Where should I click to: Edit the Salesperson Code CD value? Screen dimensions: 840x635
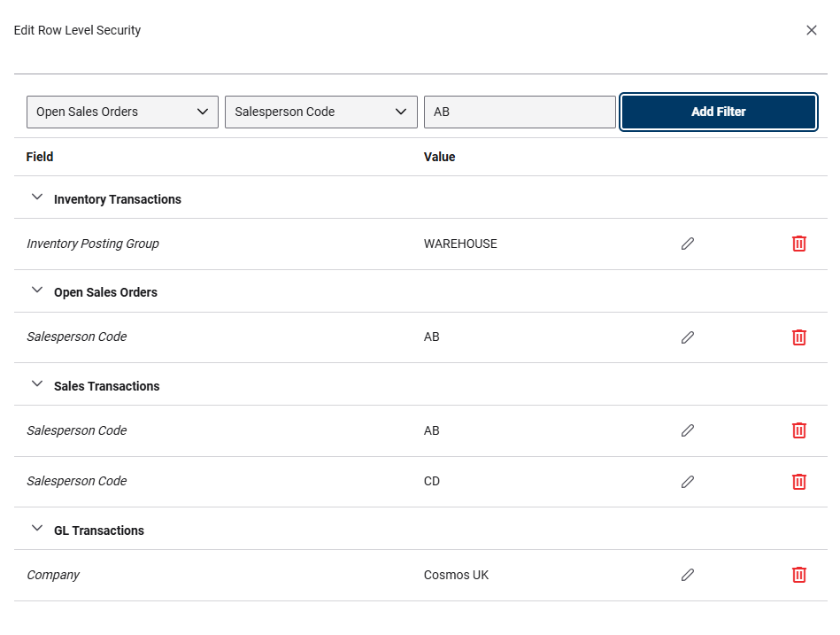point(688,482)
